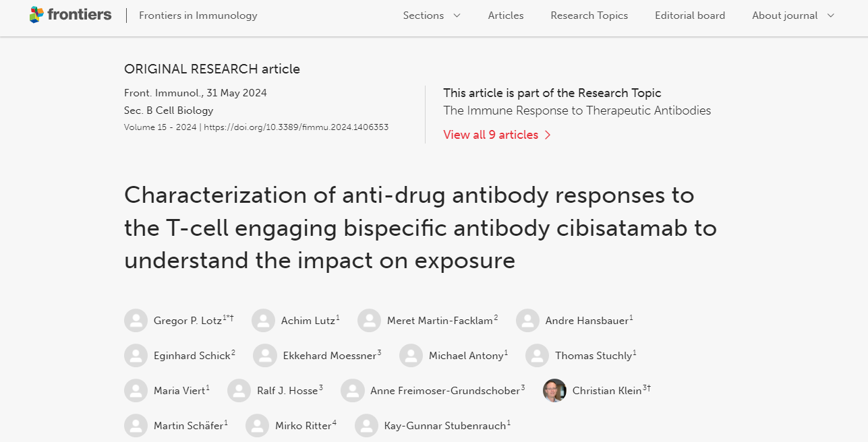Image resolution: width=868 pixels, height=442 pixels.
Task: Open Christian Klein's profile photo
Action: pyautogui.click(x=554, y=391)
